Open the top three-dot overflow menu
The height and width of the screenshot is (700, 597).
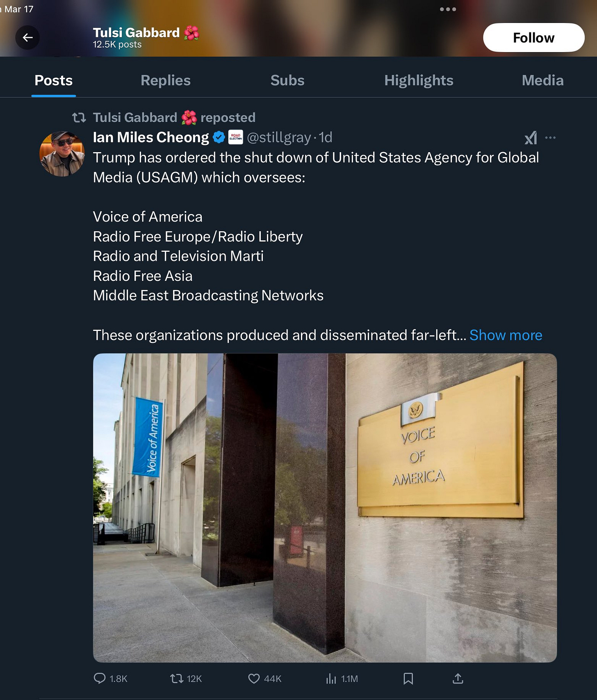[448, 9]
